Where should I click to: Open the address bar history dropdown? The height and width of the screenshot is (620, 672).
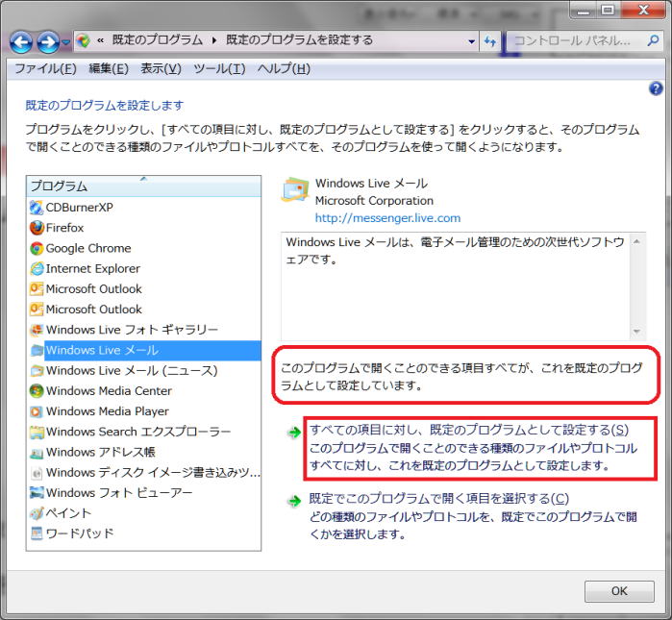click(471, 41)
